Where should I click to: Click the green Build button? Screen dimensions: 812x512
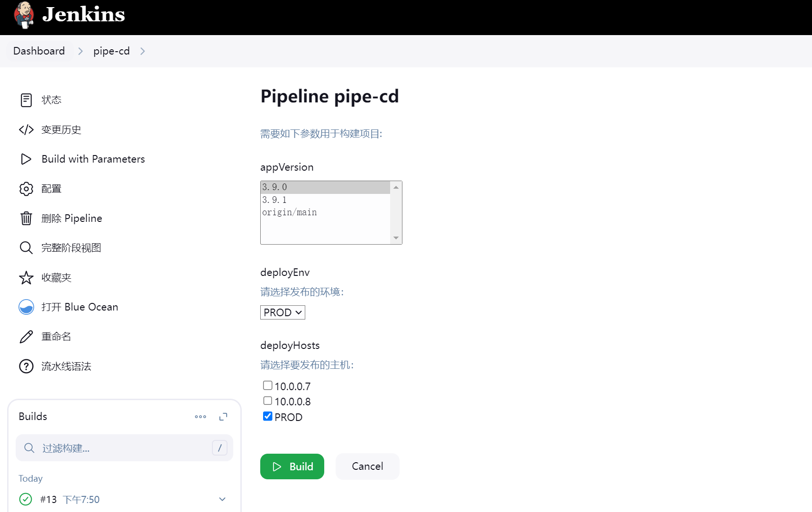(292, 466)
